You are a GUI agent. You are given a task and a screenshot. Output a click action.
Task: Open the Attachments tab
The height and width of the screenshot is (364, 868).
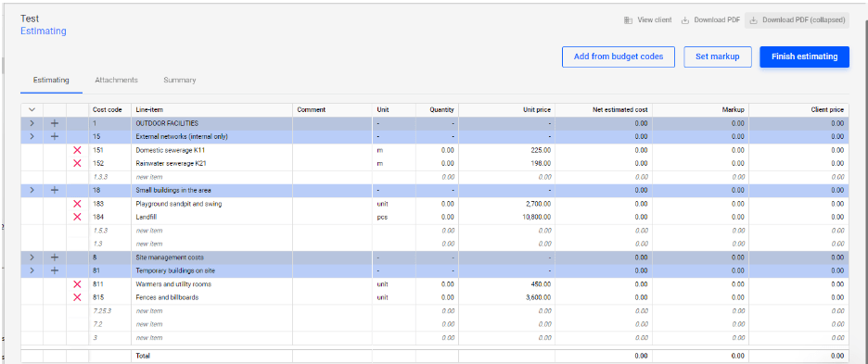(116, 81)
